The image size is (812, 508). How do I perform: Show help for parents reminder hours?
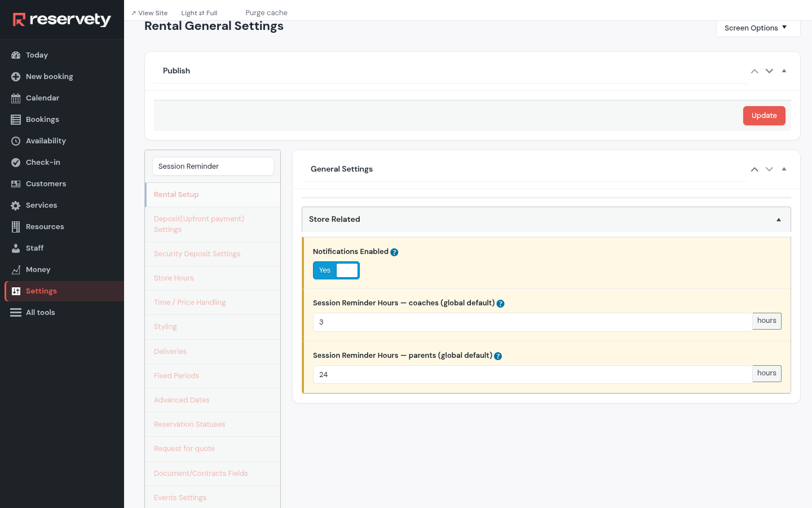[x=498, y=356]
